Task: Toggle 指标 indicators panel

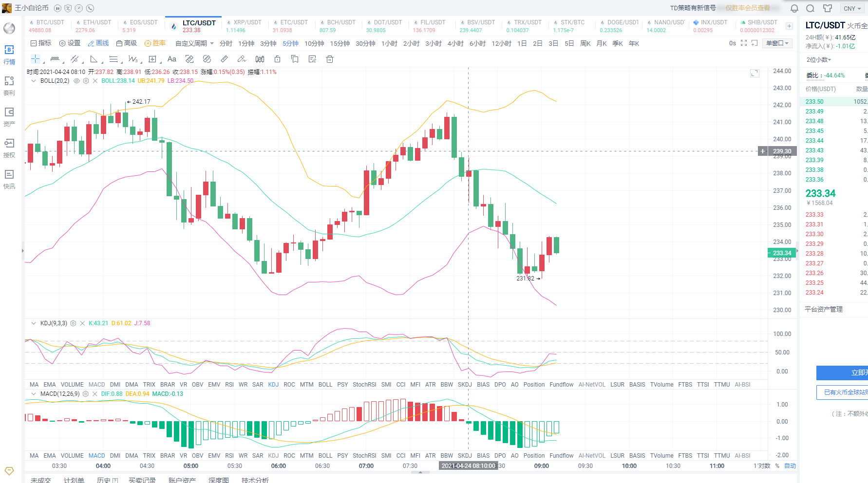Action: (41, 43)
